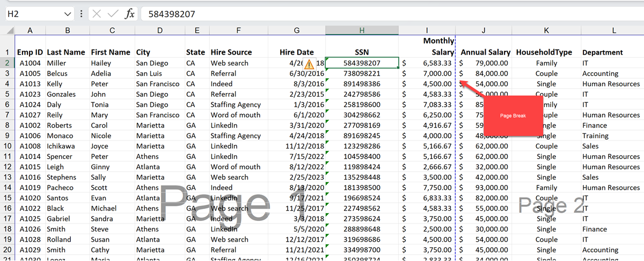
Task: Select column A header
Action: [x=30, y=31]
